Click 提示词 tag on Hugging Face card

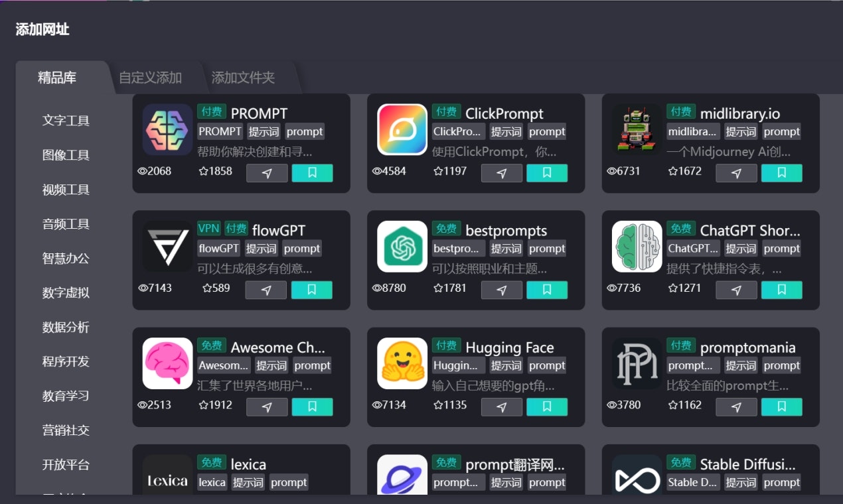click(506, 365)
